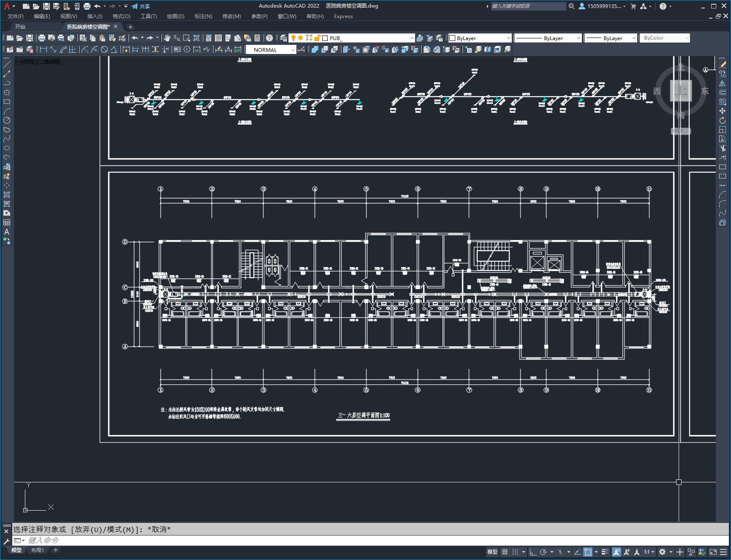
Task: Select the Rectangle draw tool
Action: tap(7, 102)
